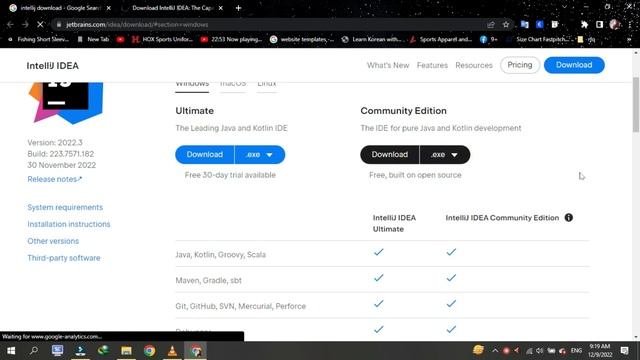This screenshot has height=360, width=640.
Task: Expand the Community Edition .exe dropdown
Action: coord(444,155)
